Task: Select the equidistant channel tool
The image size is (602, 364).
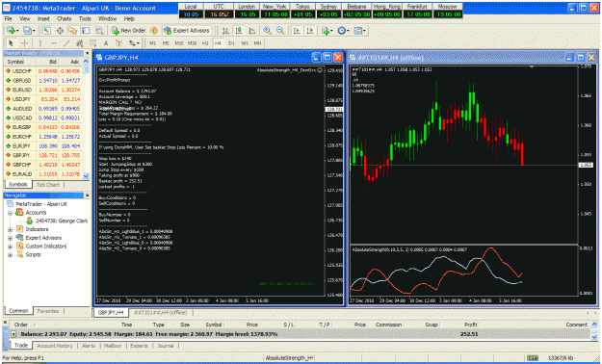Action: 80,43
